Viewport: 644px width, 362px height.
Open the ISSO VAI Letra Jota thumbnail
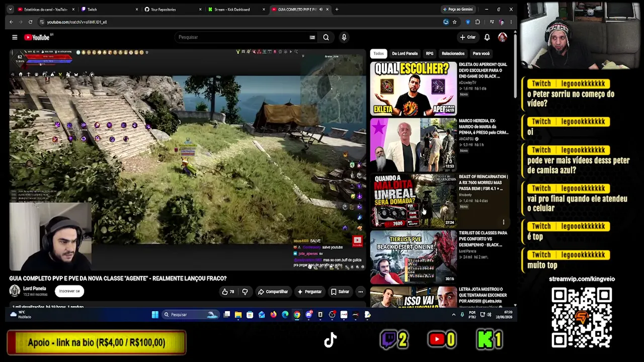pos(414,297)
